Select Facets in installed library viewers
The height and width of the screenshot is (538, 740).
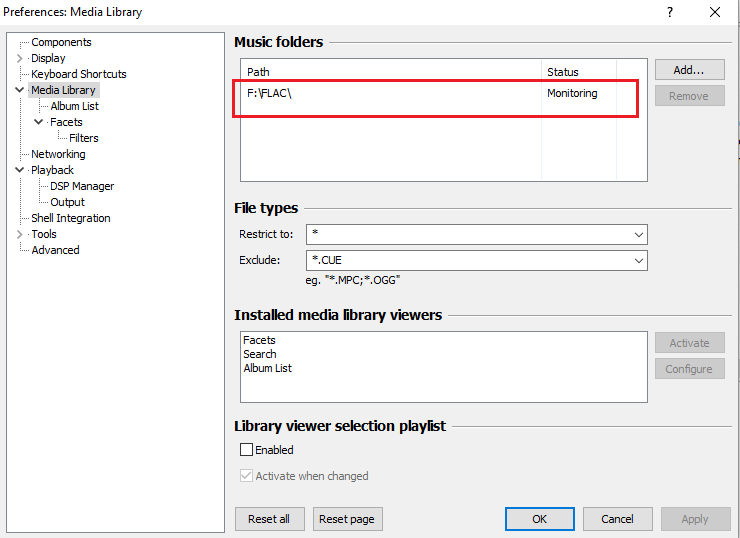click(x=260, y=340)
